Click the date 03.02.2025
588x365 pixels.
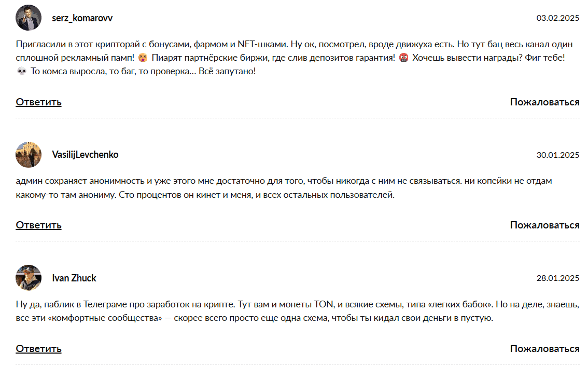point(557,18)
